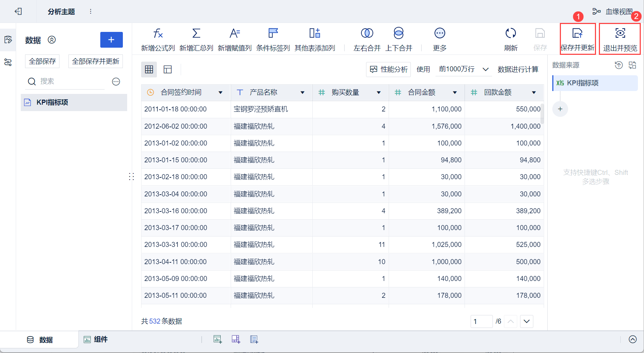
Task: Toggle the field structure view icon
Action: 168,70
